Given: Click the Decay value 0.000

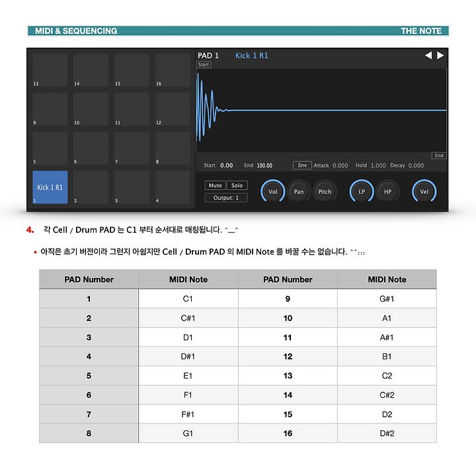Looking at the screenshot, I should 416,165.
